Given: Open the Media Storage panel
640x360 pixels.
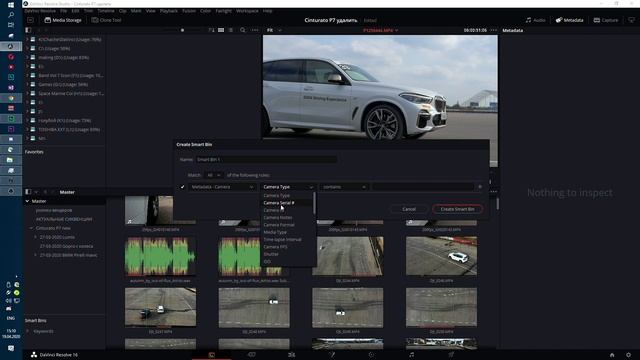Looking at the screenshot, I should coord(63,20).
